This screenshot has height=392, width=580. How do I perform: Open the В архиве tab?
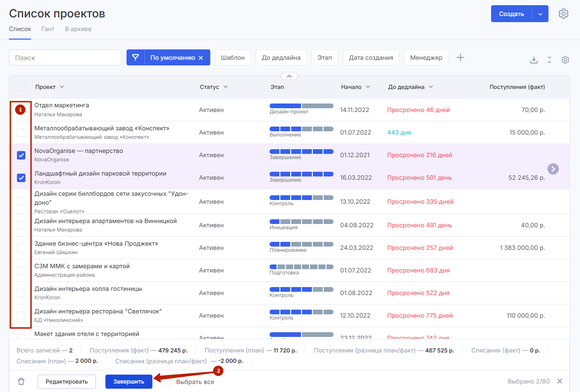(78, 29)
